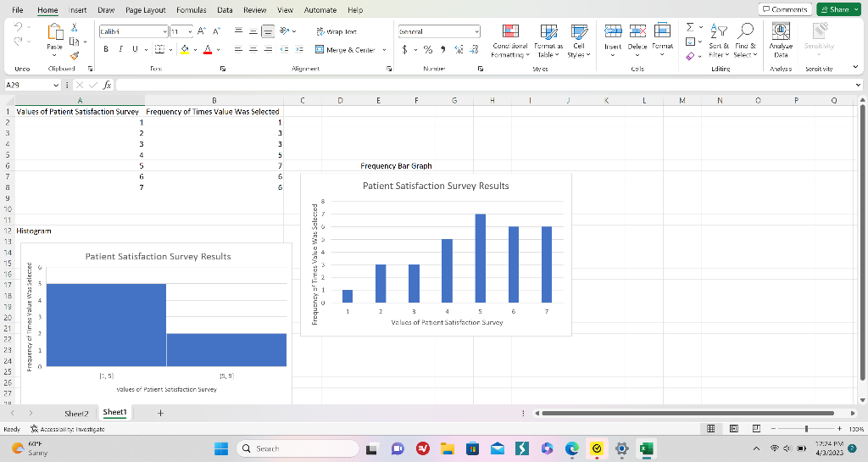The image size is (868, 462).
Task: Click the AutoSum sigma icon
Action: coord(690,28)
